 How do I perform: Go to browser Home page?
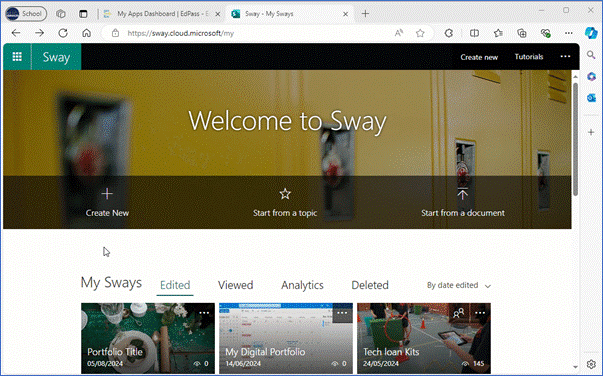pos(87,33)
